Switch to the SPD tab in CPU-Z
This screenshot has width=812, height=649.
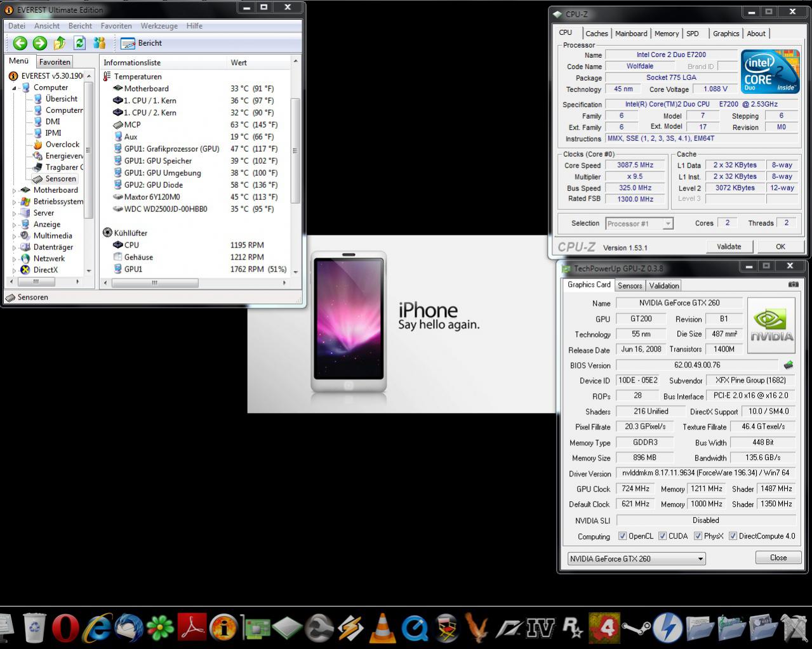click(x=693, y=34)
